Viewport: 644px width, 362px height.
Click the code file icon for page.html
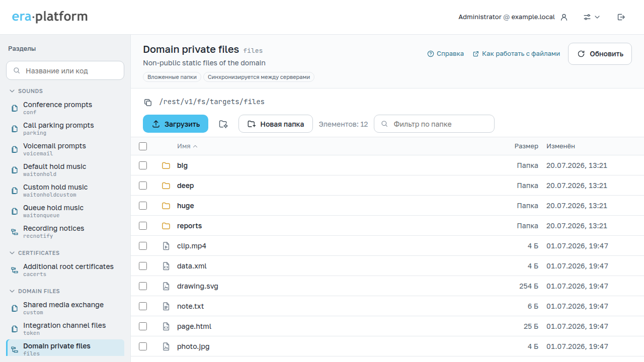click(166, 326)
